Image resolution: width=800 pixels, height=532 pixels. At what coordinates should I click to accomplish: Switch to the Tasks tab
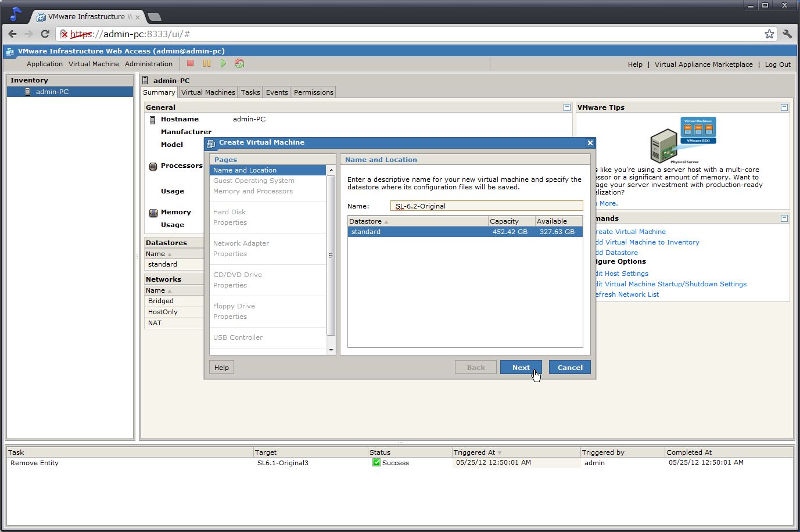point(250,92)
